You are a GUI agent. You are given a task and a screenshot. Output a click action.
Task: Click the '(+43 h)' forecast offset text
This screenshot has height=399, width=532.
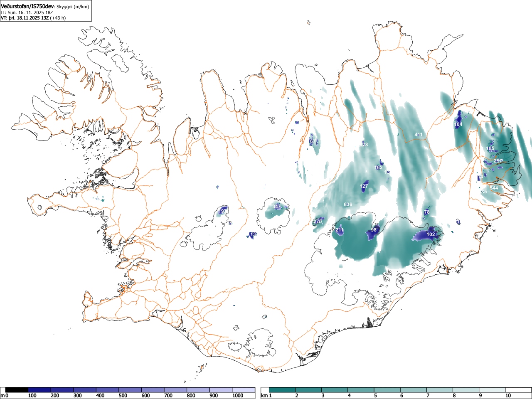coord(58,18)
